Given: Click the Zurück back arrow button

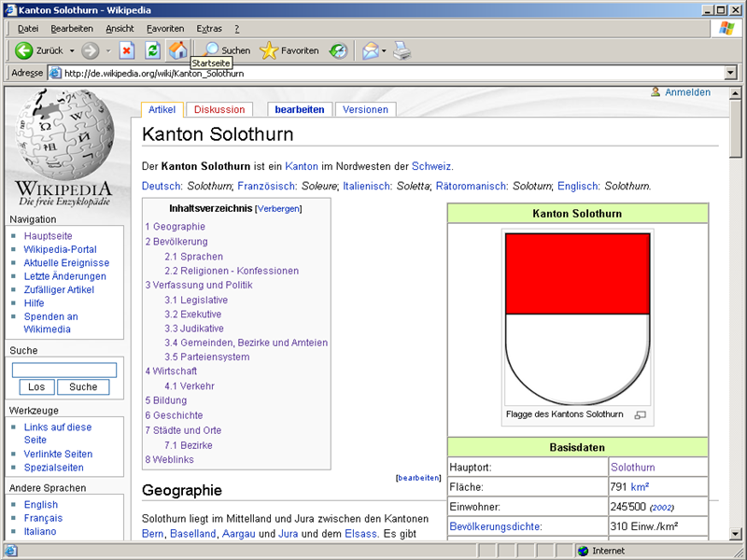Looking at the screenshot, I should [x=25, y=50].
